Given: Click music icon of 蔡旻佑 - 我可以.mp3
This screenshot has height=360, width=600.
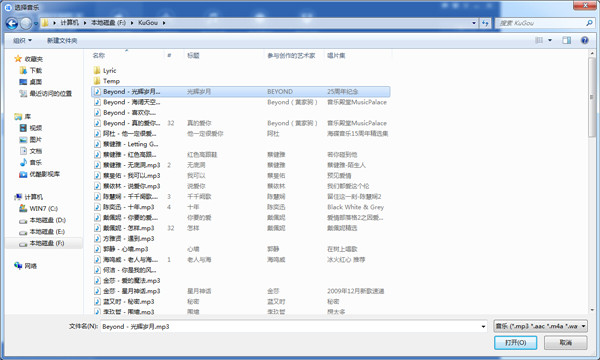Looking at the screenshot, I should tap(97, 176).
